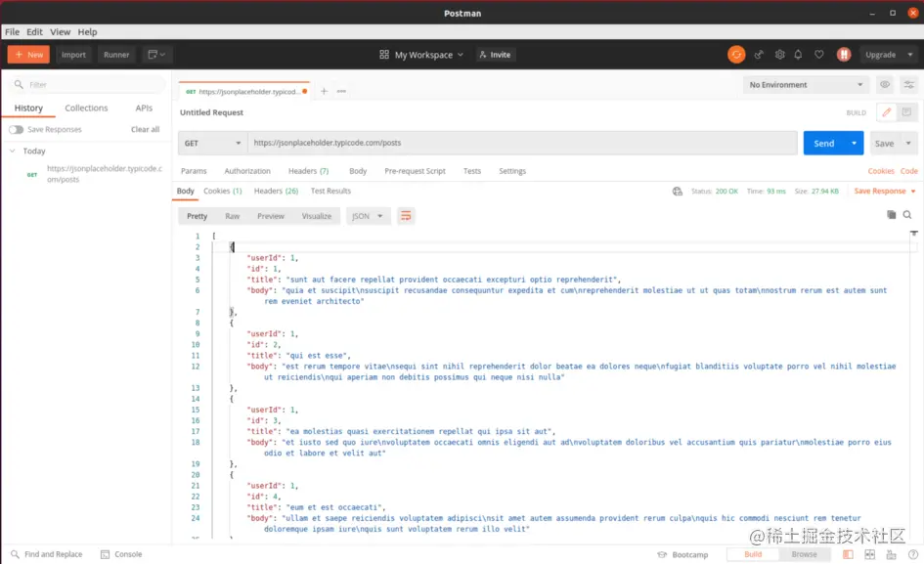Open the Save dropdown arrow
The image size is (924, 564).
click(x=908, y=144)
